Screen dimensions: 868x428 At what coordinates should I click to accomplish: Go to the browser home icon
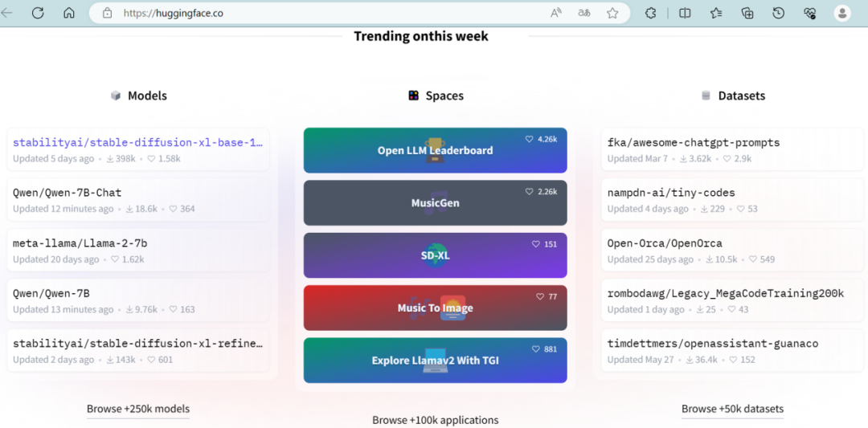coord(69,13)
